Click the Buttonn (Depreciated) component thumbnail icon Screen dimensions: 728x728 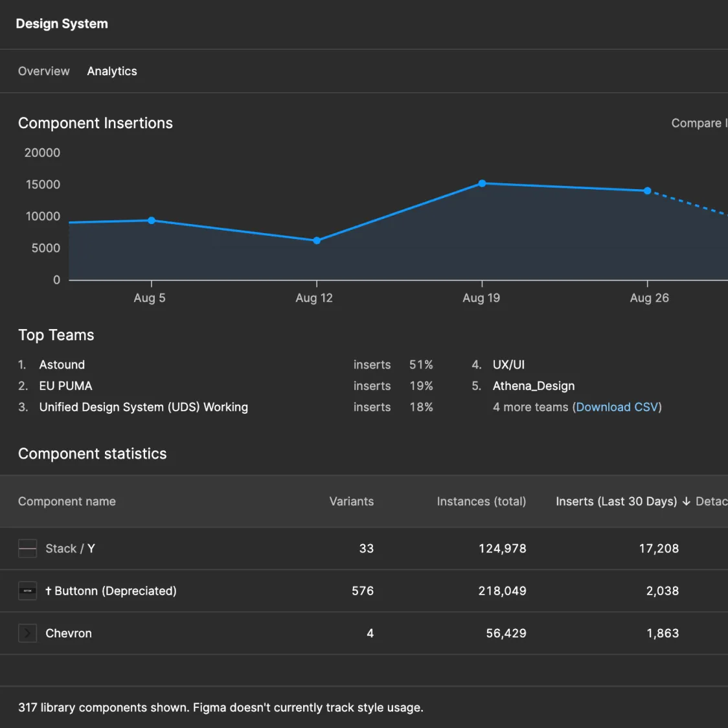[27, 591]
